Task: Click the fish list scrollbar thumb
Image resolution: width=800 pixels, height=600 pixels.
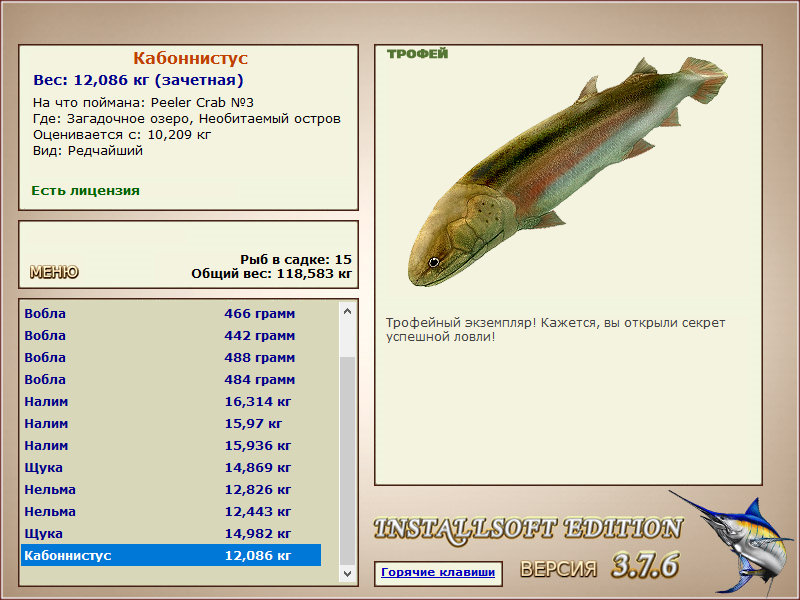Action: point(347,461)
